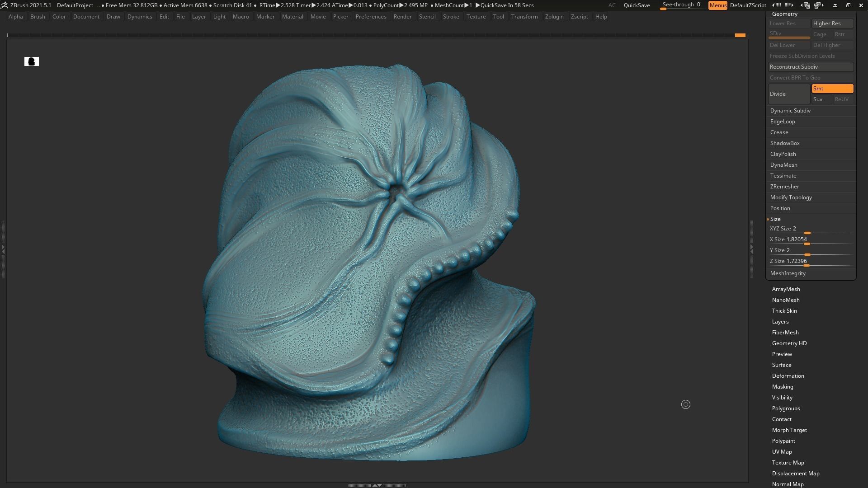The image size is (868, 488).
Task: Open the Alpha menu
Action: point(16,17)
